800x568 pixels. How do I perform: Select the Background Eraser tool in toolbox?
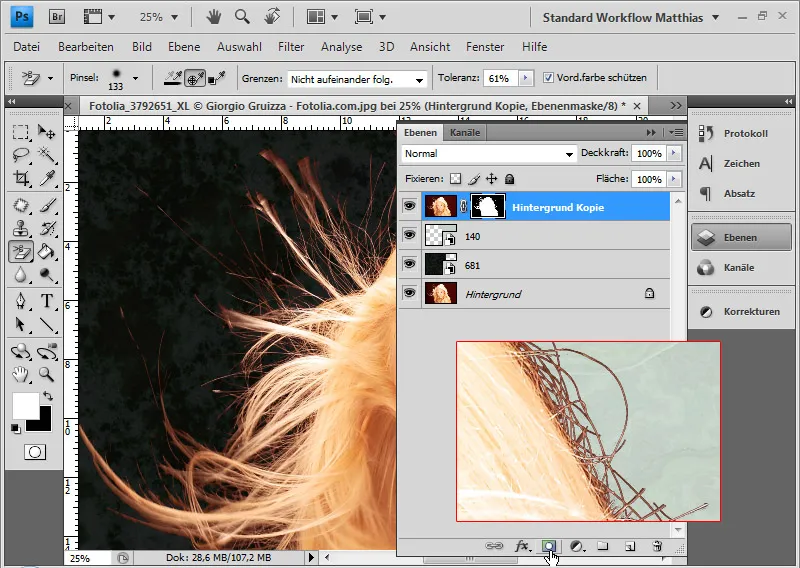(x=20, y=251)
